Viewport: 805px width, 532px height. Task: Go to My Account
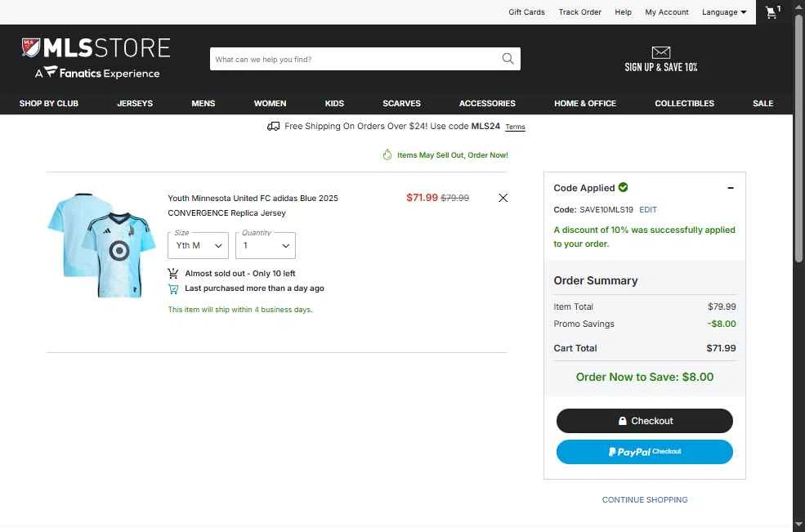pyautogui.click(x=667, y=11)
